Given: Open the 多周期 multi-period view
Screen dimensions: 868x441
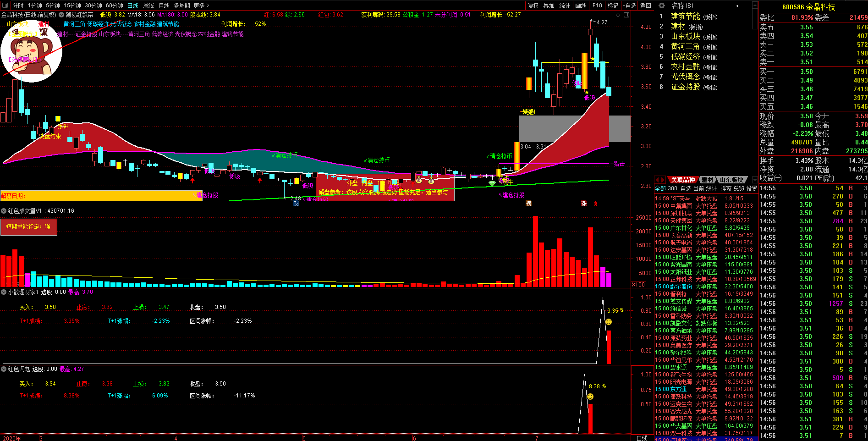Looking at the screenshot, I should [181, 6].
